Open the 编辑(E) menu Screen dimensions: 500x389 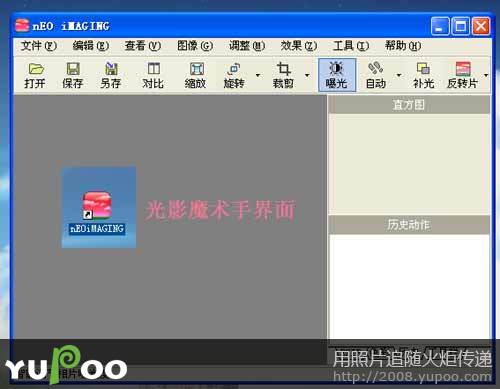point(91,46)
